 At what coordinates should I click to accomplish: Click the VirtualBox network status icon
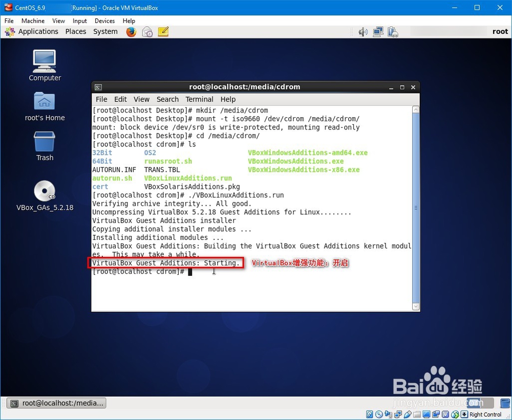pyautogui.click(x=398, y=414)
